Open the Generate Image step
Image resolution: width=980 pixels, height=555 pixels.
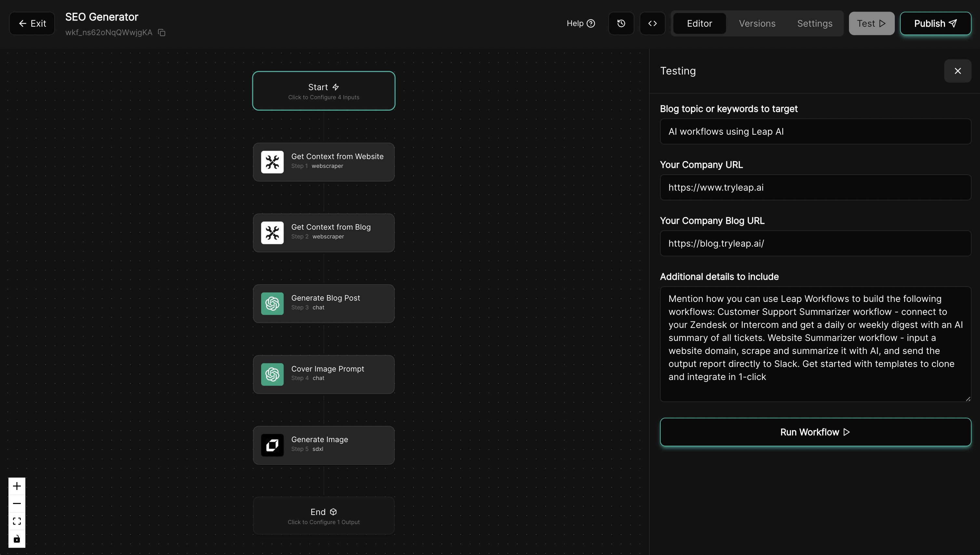(324, 445)
